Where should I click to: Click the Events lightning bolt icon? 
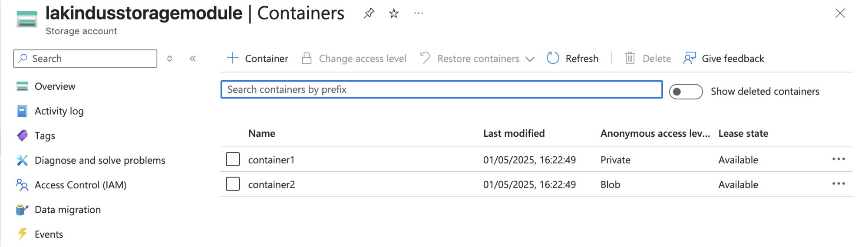[22, 234]
